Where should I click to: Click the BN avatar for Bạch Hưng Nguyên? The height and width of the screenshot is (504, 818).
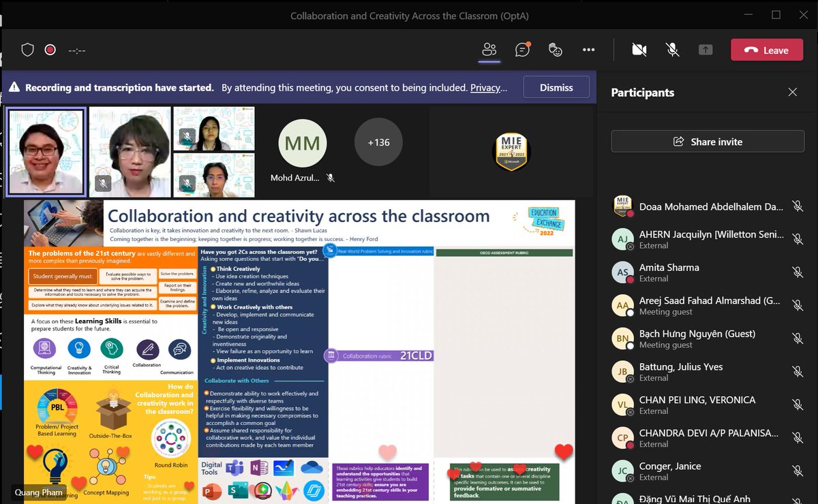[623, 338]
